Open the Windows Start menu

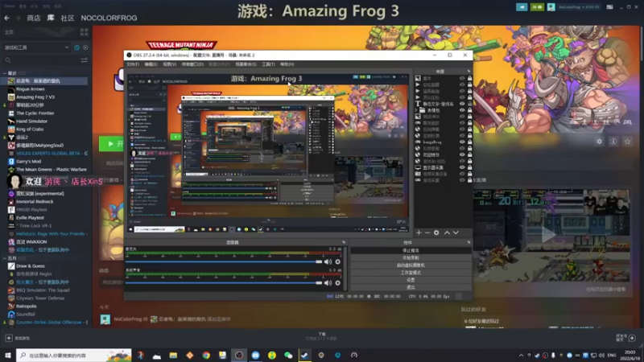tap(8, 355)
